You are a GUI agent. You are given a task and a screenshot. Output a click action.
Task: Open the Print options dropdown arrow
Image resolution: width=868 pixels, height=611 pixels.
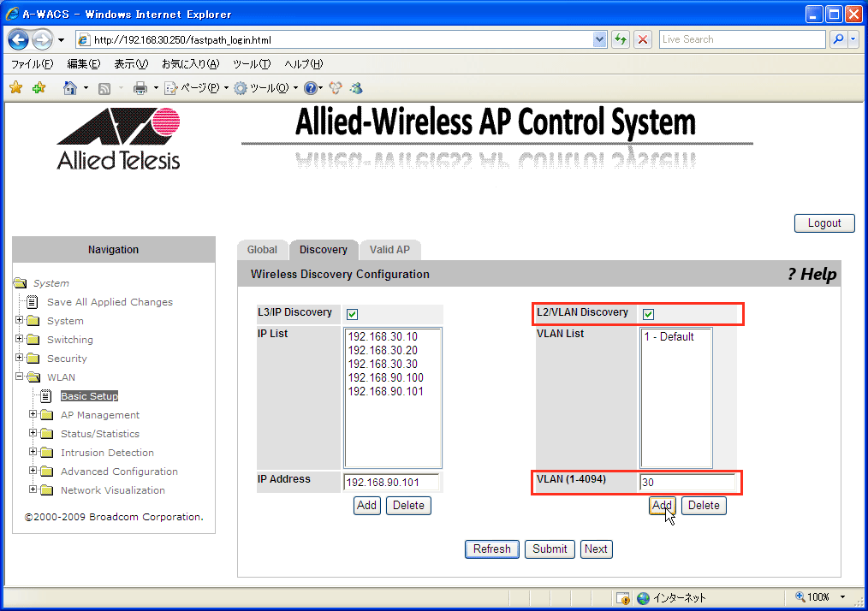click(156, 88)
